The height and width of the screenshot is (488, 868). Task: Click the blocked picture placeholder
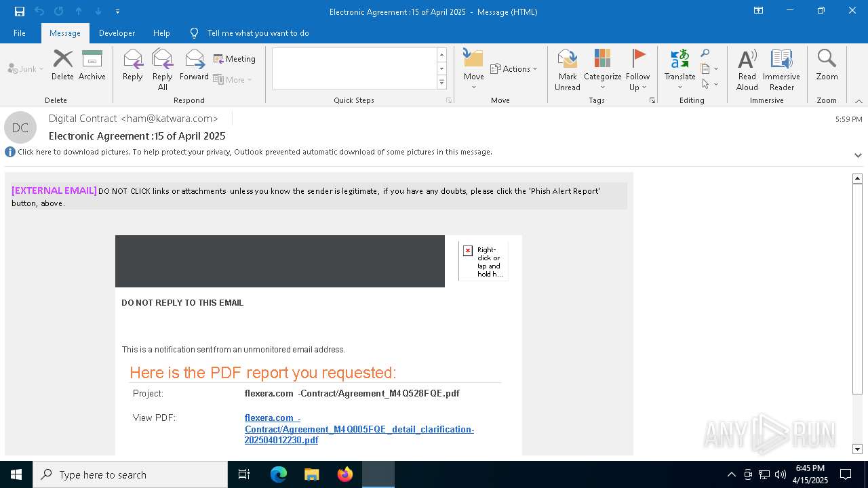483,262
